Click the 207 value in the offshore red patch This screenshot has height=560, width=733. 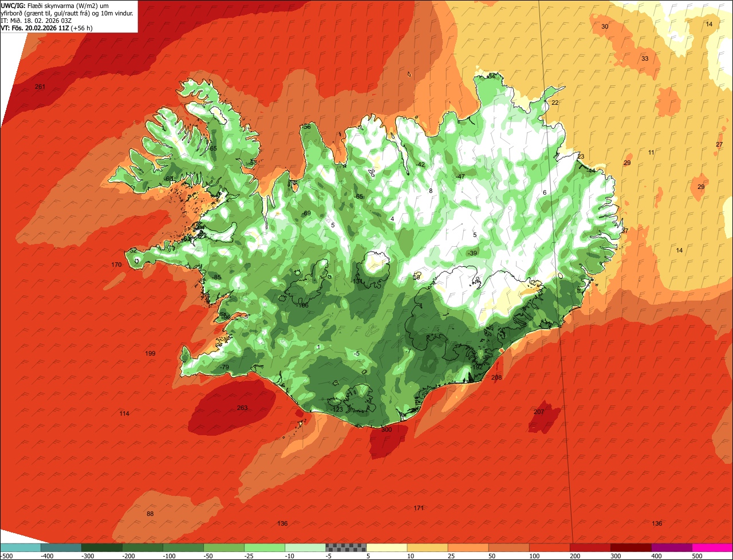(539, 412)
